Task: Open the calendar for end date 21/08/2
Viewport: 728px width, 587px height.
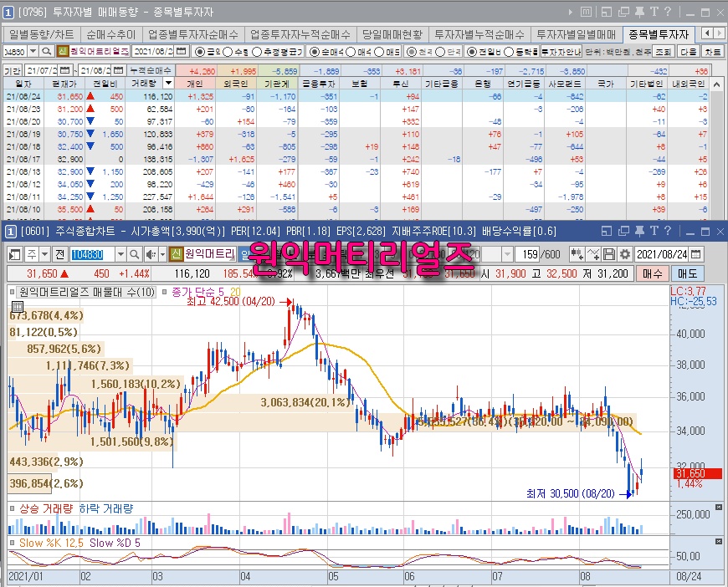Action: 119,70
